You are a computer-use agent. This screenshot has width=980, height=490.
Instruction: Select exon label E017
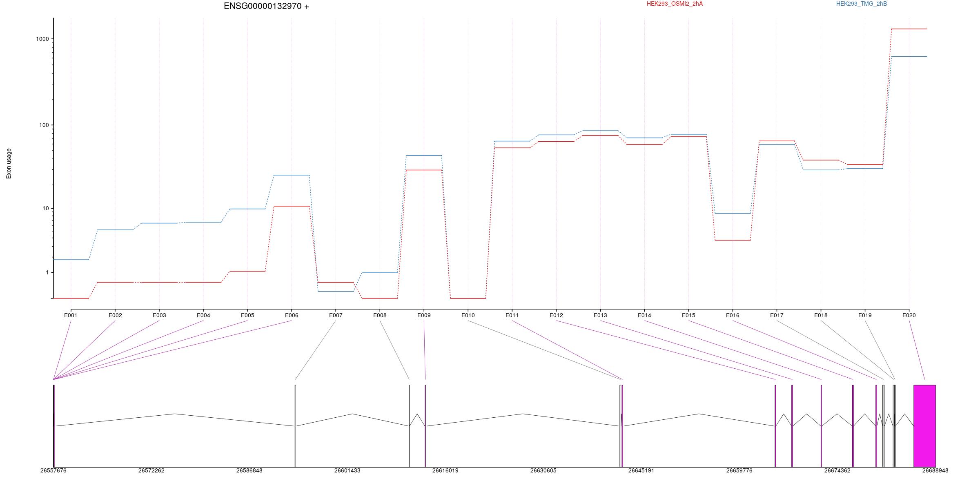(777, 315)
